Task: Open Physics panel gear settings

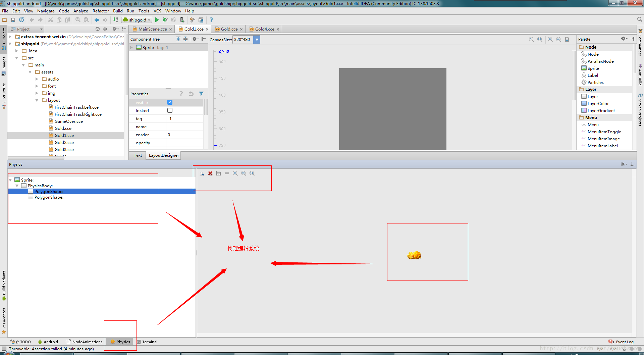Action: [x=624, y=164]
